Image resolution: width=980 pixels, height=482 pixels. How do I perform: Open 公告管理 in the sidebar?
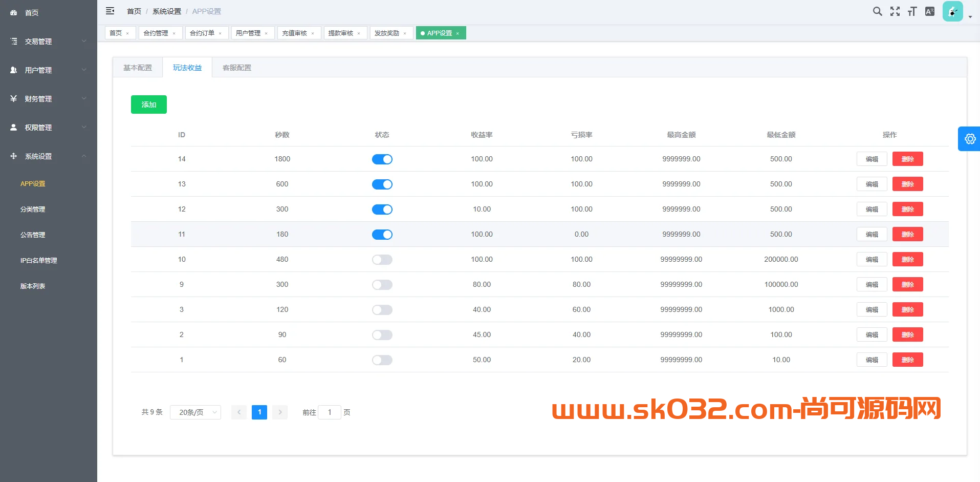click(33, 235)
